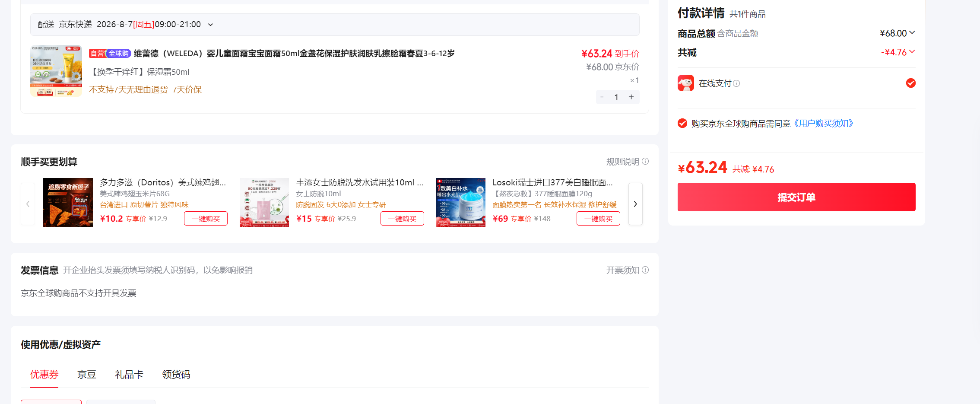980x404 pixels.
Task: Submit the order with 提交订单
Action: click(x=796, y=197)
